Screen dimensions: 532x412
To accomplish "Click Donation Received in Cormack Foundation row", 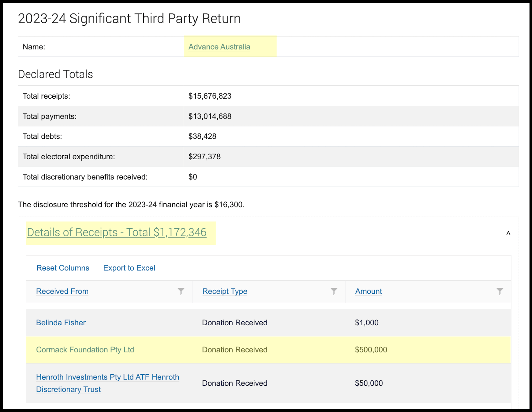I will point(235,350).
